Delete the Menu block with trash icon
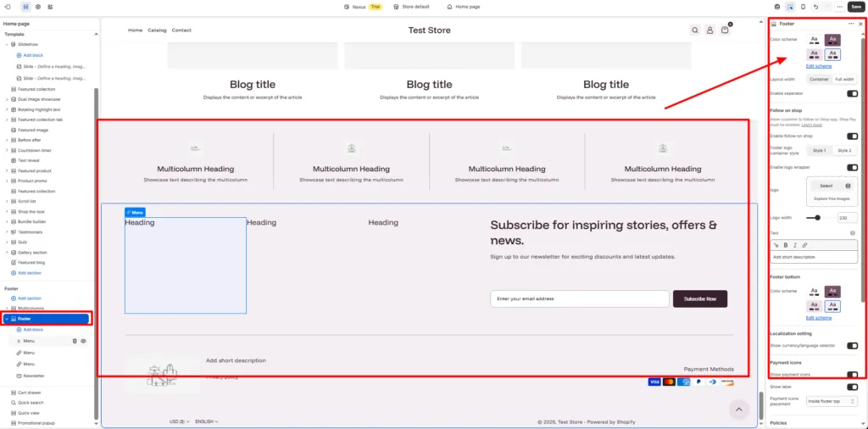The image size is (868, 429). click(75, 341)
